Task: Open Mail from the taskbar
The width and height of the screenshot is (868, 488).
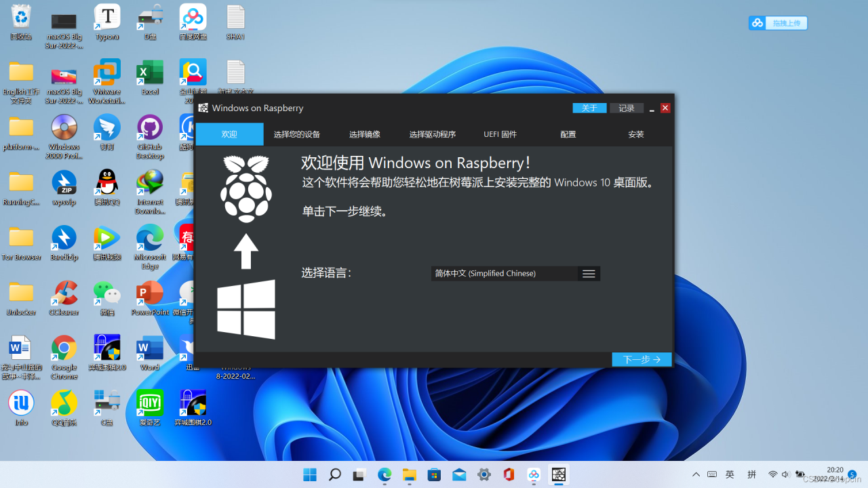Action: coord(459,474)
